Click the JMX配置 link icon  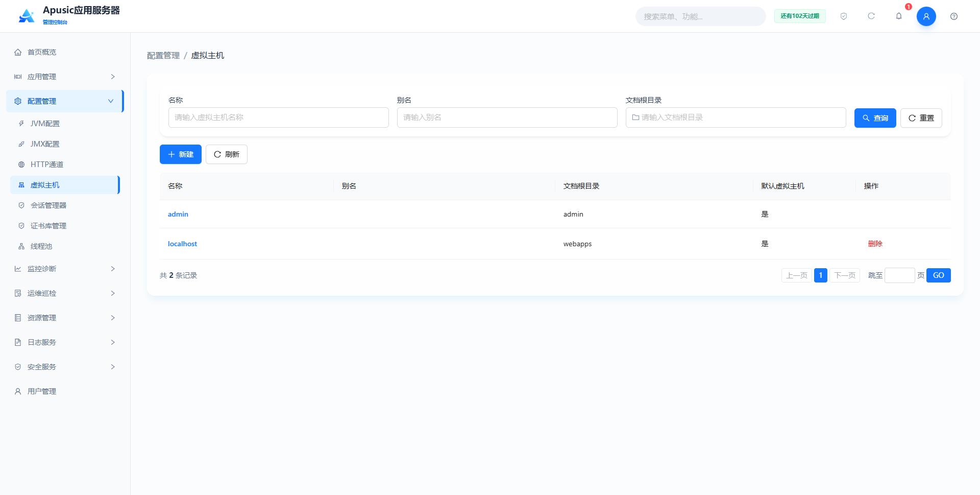click(21, 144)
